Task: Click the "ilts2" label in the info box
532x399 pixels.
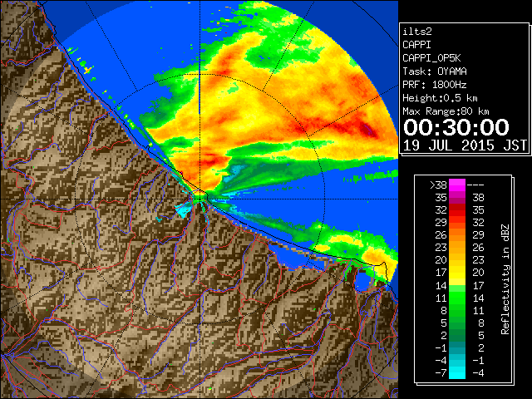Action: pyautogui.click(x=417, y=32)
